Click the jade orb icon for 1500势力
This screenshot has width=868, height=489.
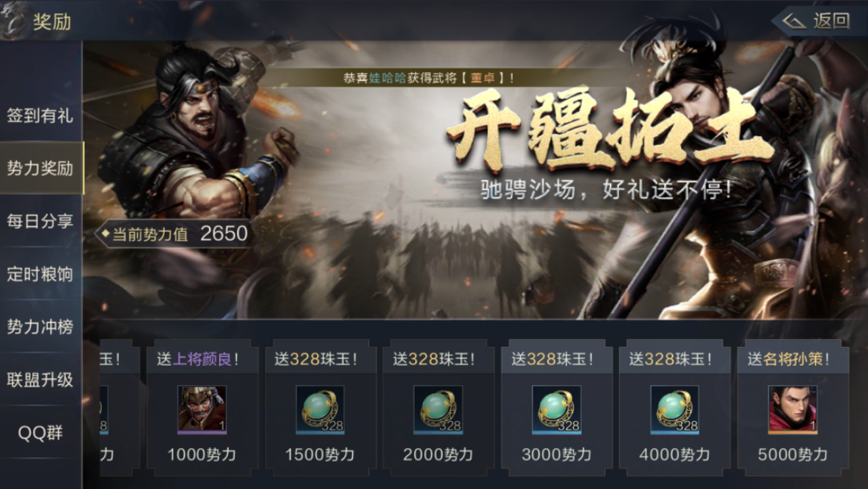[x=320, y=409]
